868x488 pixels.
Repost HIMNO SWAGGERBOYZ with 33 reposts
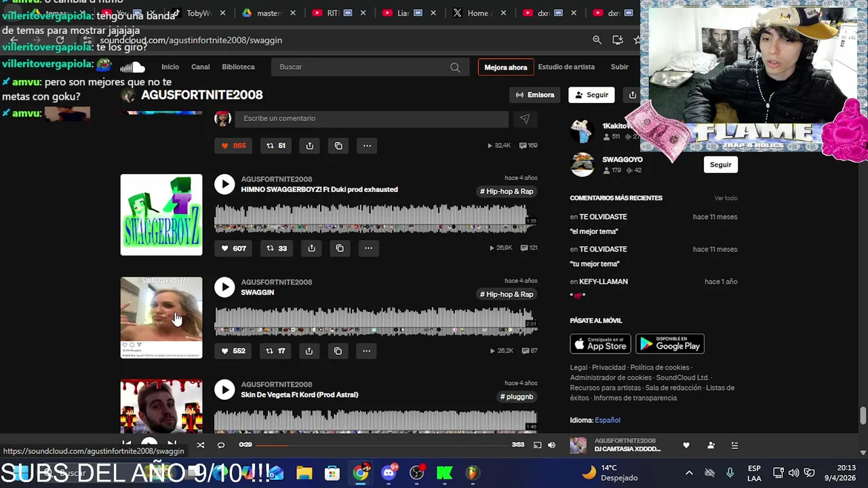277,248
